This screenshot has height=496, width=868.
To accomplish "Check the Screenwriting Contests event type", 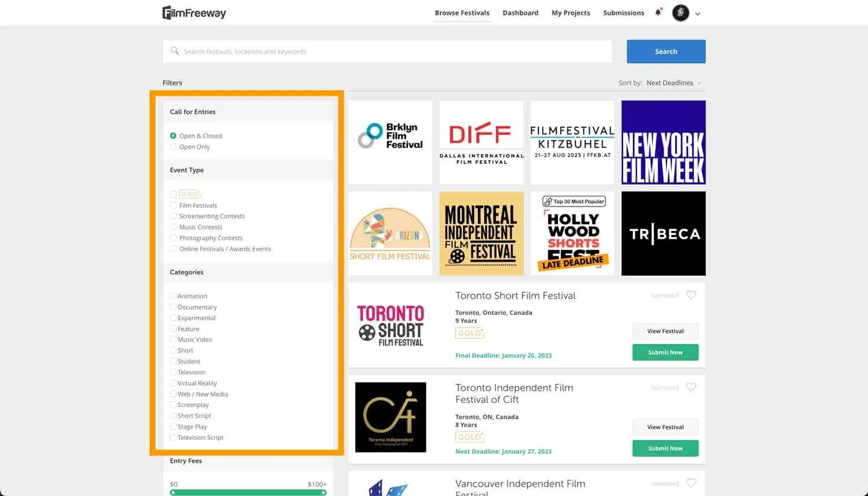I will pyautogui.click(x=173, y=215).
